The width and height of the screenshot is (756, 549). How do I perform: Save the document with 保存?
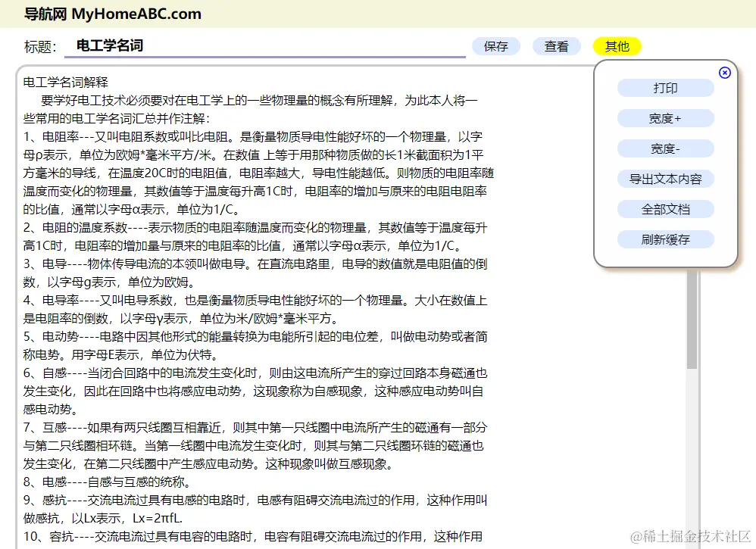tap(496, 46)
